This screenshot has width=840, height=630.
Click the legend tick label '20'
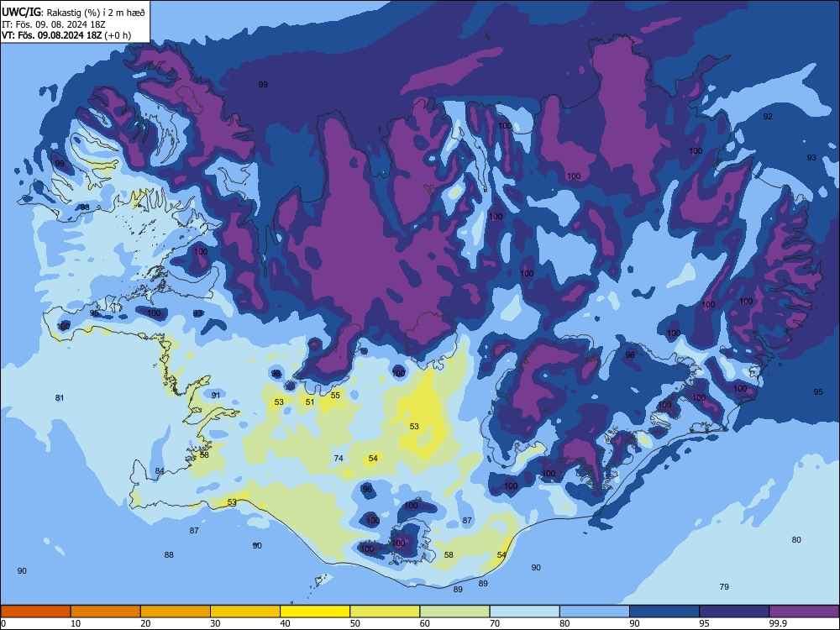coord(145,623)
